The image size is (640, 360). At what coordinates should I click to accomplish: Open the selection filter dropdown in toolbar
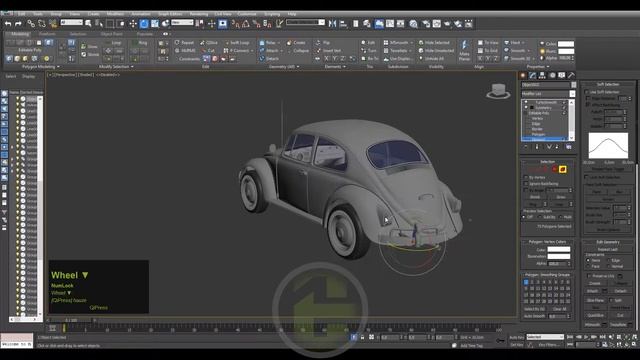(x=71, y=22)
